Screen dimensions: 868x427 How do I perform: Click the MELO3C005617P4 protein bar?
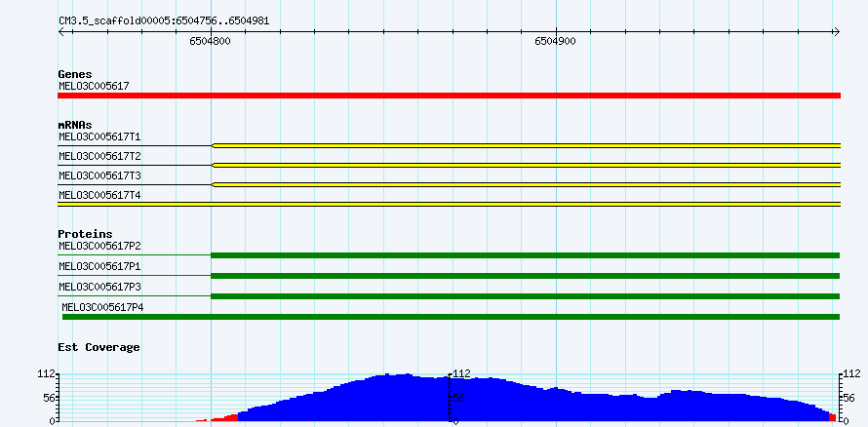click(x=452, y=317)
